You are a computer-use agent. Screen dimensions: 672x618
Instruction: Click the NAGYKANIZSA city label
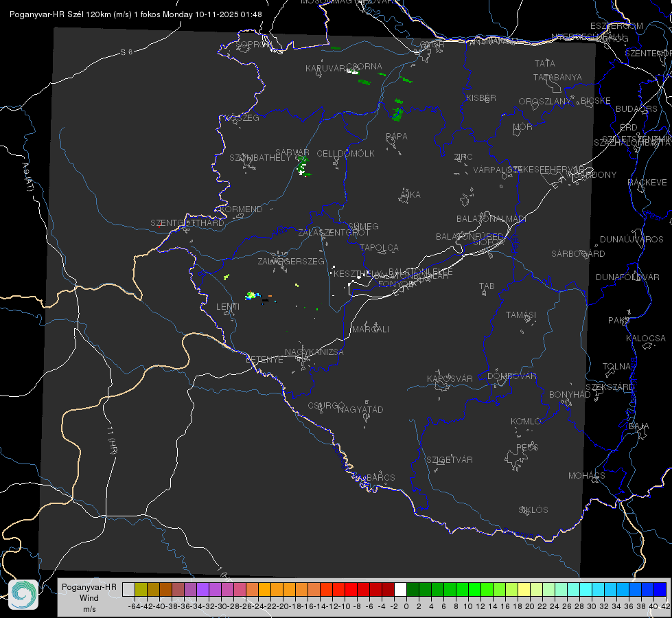pyautogui.click(x=314, y=352)
